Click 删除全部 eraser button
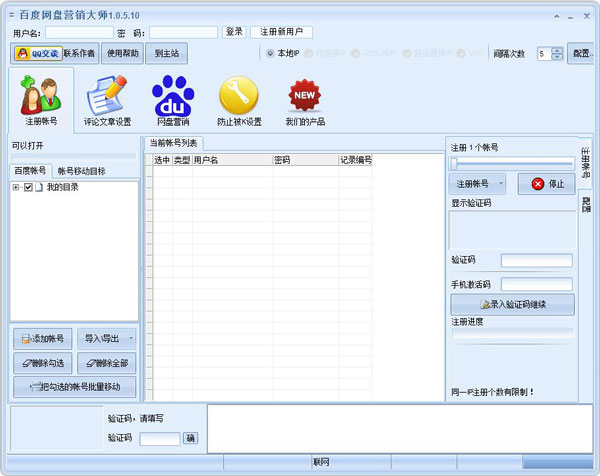Viewport: 600px width, 476px height. pos(107,363)
